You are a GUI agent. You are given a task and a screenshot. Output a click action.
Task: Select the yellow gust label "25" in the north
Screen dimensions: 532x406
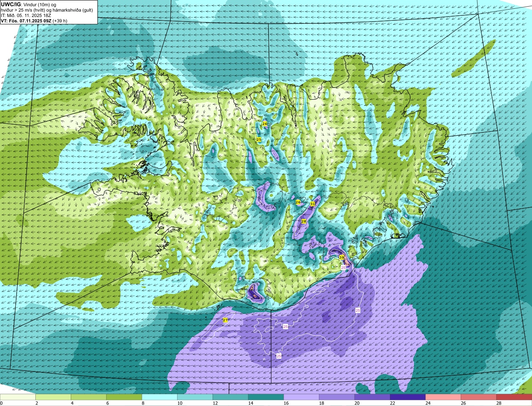(259, 139)
